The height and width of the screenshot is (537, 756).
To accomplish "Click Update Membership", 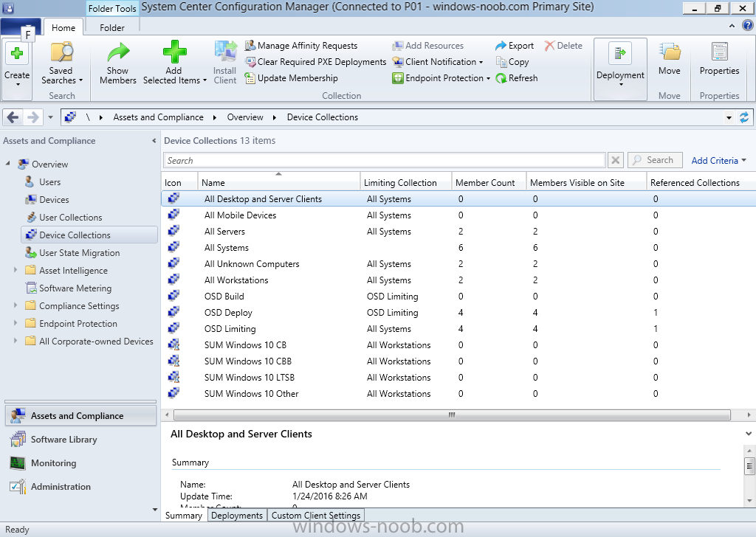I will (291, 78).
